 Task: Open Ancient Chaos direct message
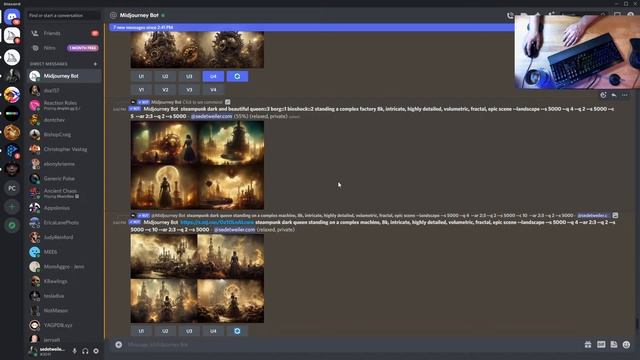click(64, 193)
